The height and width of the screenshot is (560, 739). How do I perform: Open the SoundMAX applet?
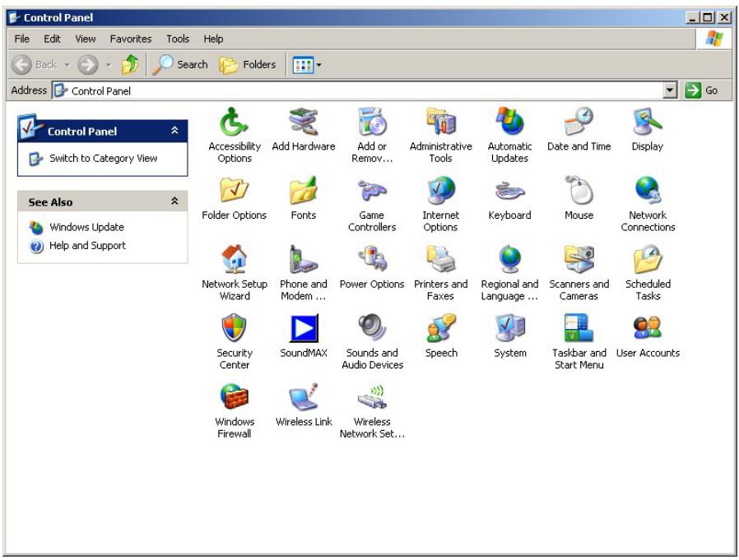tap(303, 329)
